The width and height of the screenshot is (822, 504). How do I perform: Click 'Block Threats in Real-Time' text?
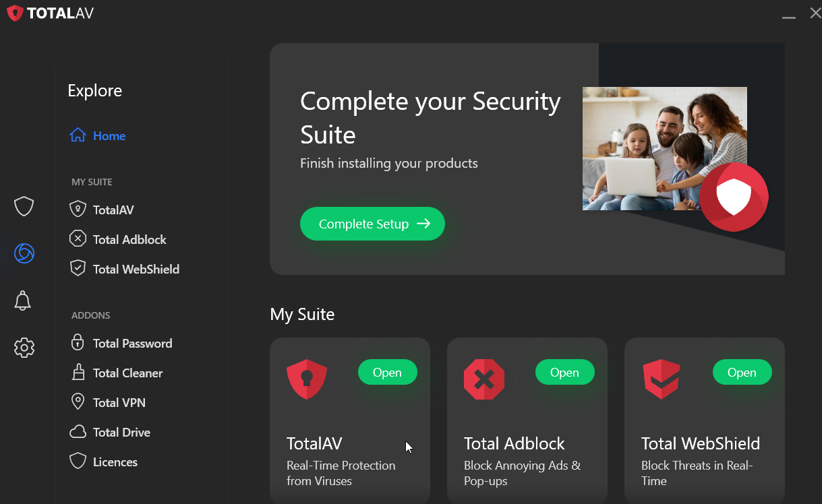click(697, 473)
